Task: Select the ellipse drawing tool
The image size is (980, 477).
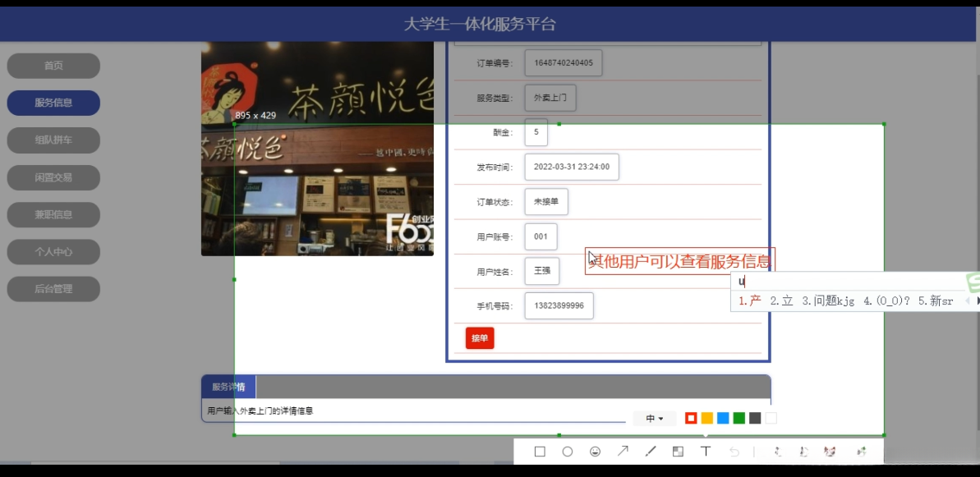Action: coord(568,451)
